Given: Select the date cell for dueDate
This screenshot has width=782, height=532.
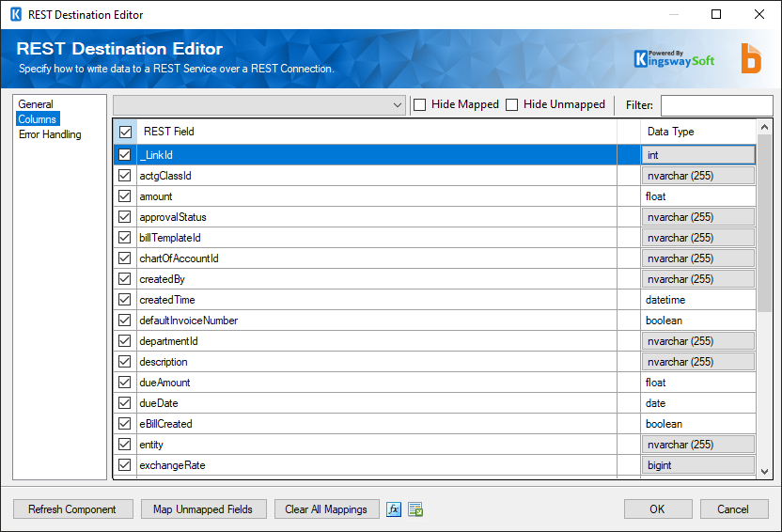Looking at the screenshot, I should pos(698,403).
